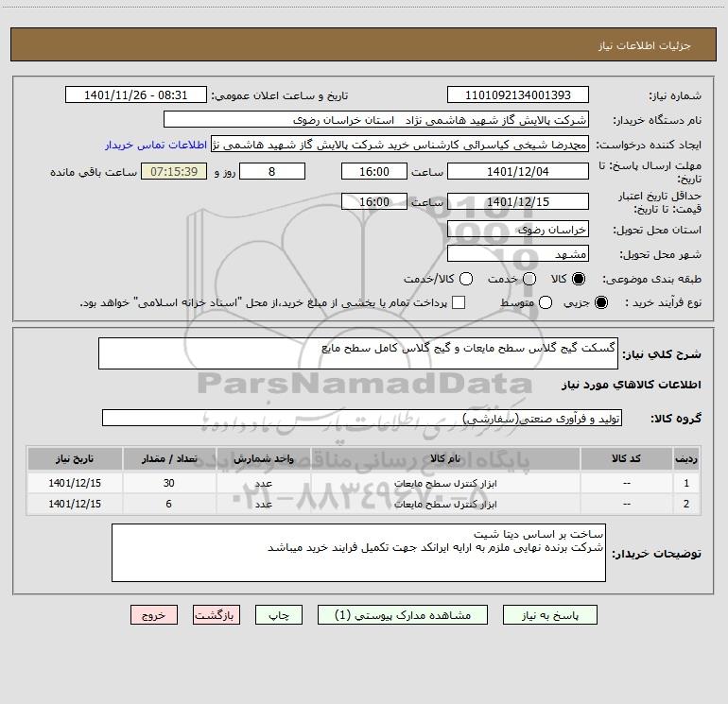The height and width of the screenshot is (704, 728).
Task: Open the اطلاعات تماس خریدار link
Action: pos(156,145)
